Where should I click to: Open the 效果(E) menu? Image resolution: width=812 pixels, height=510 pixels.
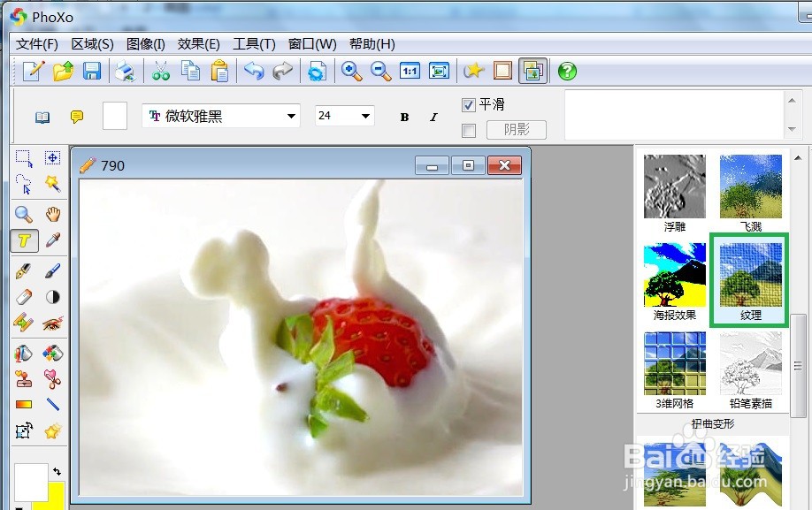[198, 44]
